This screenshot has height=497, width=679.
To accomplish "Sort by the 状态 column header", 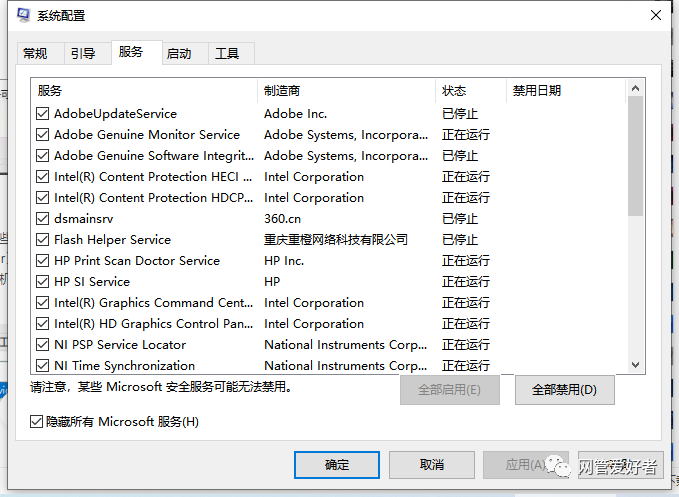I will click(x=471, y=91).
